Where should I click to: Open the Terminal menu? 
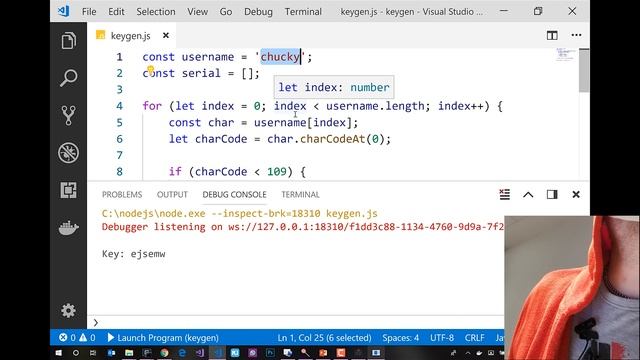pos(303,11)
